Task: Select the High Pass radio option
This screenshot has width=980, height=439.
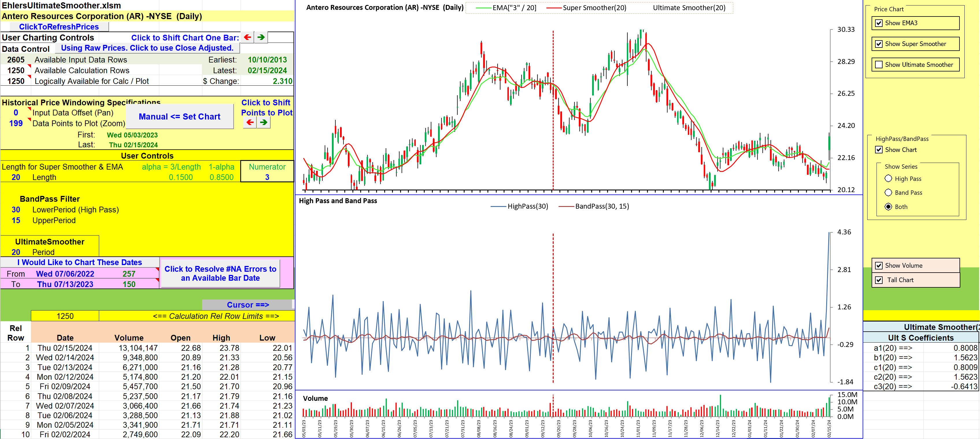Action: pos(888,179)
